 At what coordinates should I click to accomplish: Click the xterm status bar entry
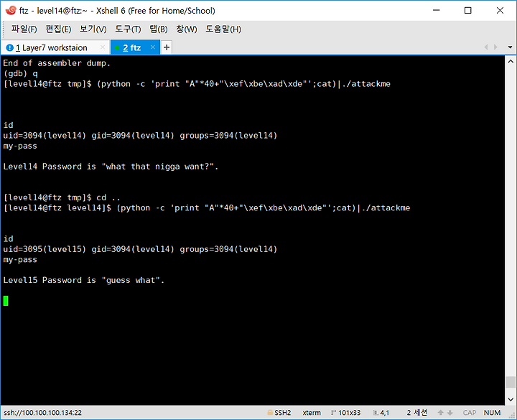coord(312,413)
